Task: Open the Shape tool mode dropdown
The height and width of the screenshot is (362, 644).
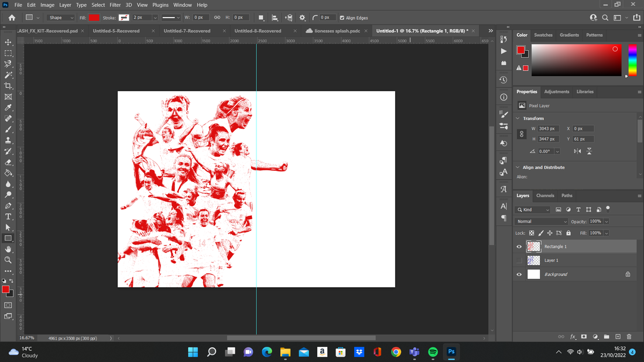Action: click(x=61, y=18)
